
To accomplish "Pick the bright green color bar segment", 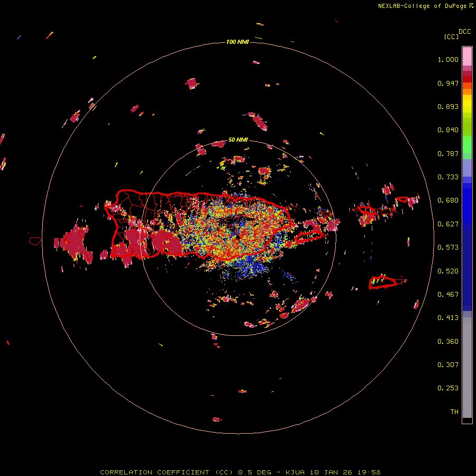I will (x=467, y=144).
